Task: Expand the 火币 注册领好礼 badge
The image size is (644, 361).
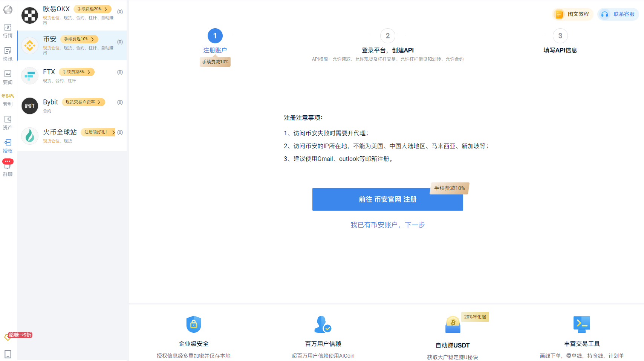Action: point(98,132)
